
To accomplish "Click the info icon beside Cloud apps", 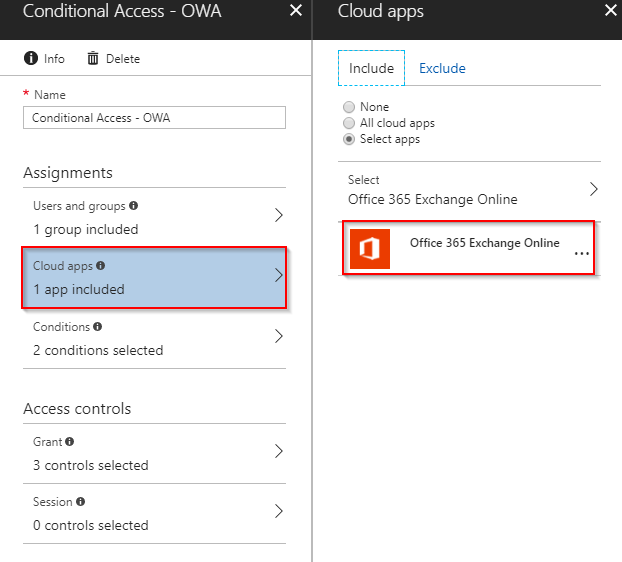I will pos(101,265).
